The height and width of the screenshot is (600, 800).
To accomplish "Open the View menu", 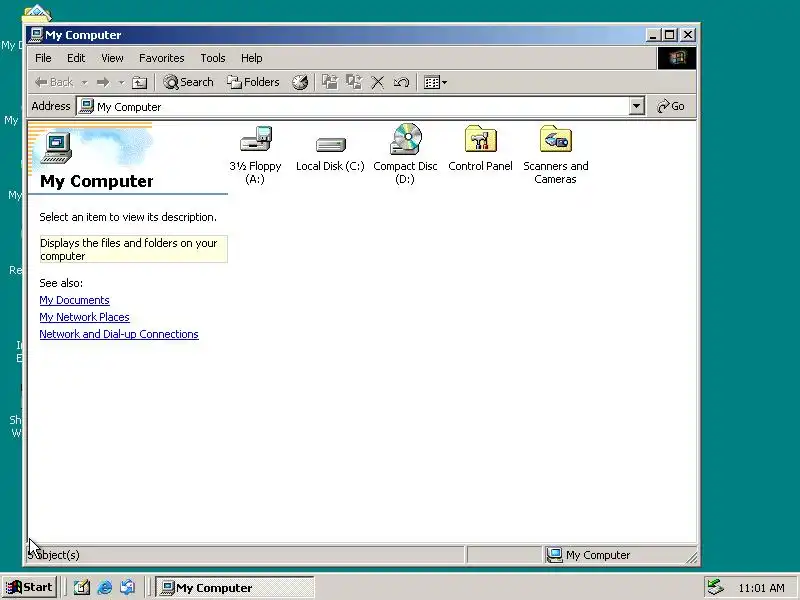I will tap(112, 58).
